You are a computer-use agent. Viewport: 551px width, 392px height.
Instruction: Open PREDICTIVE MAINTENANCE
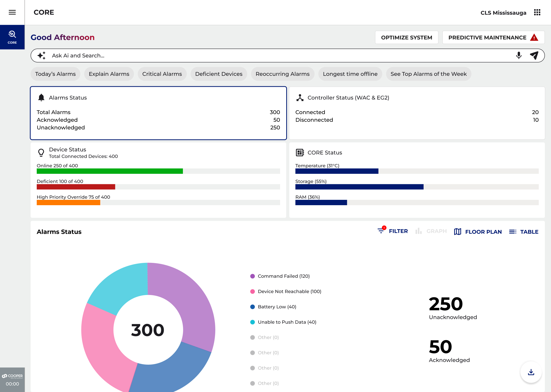click(x=493, y=38)
